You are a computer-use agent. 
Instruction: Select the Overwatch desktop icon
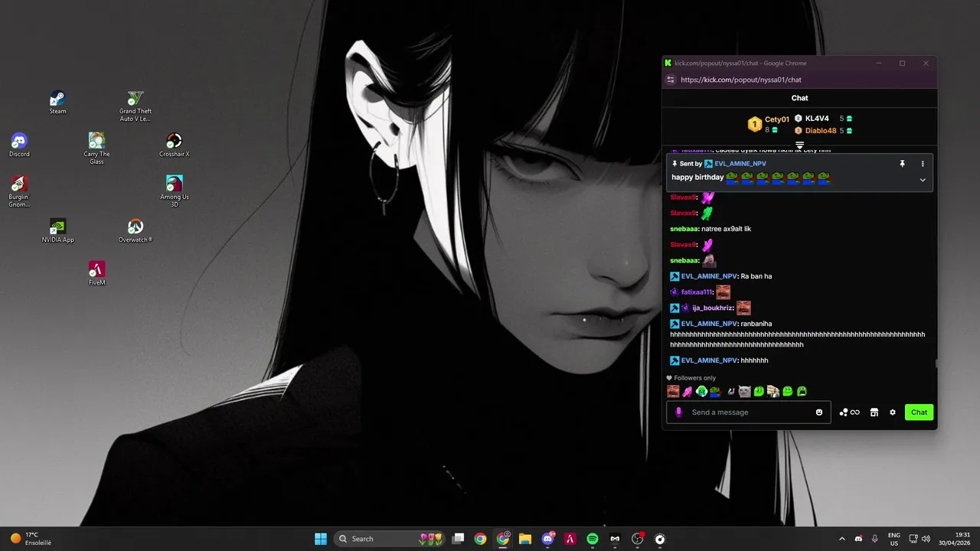click(135, 230)
